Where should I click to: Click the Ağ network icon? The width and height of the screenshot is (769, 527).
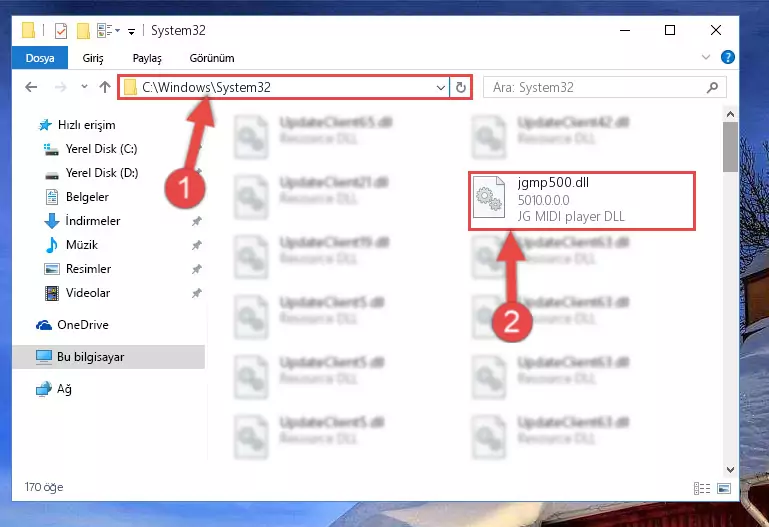click(44, 389)
